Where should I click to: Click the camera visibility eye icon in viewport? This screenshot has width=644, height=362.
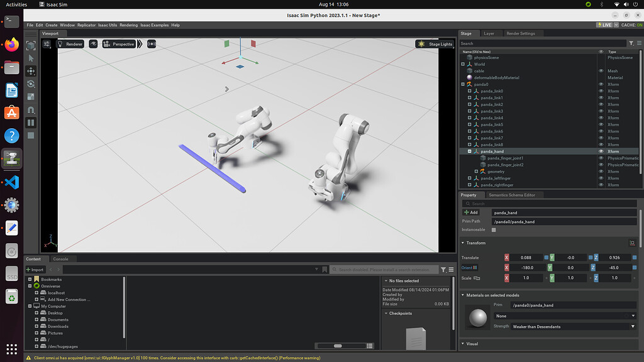click(92, 44)
